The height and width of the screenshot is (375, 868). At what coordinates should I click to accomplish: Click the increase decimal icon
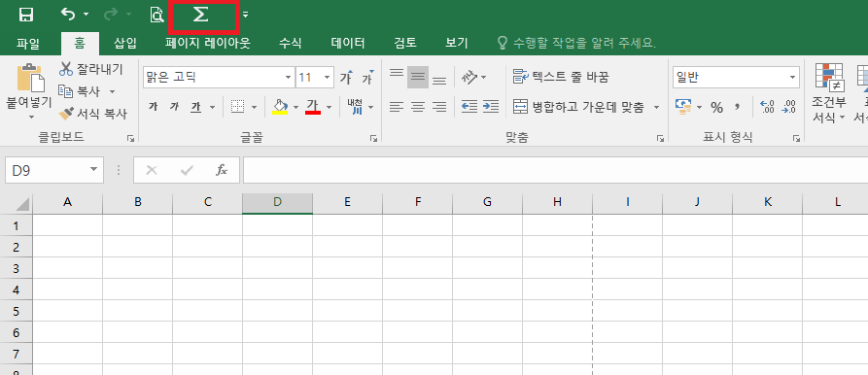tap(768, 107)
